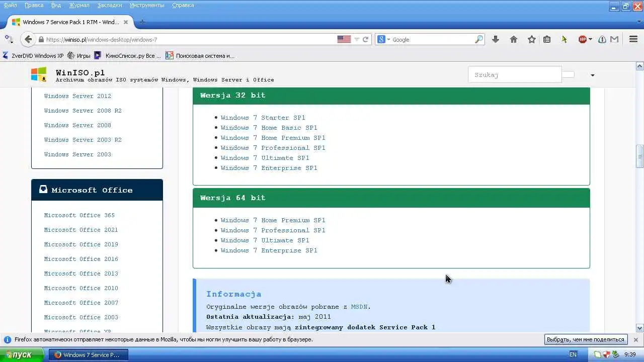Open the КиноСписок.ру bookmark
This screenshot has height=362, width=644.
pyautogui.click(x=127, y=56)
